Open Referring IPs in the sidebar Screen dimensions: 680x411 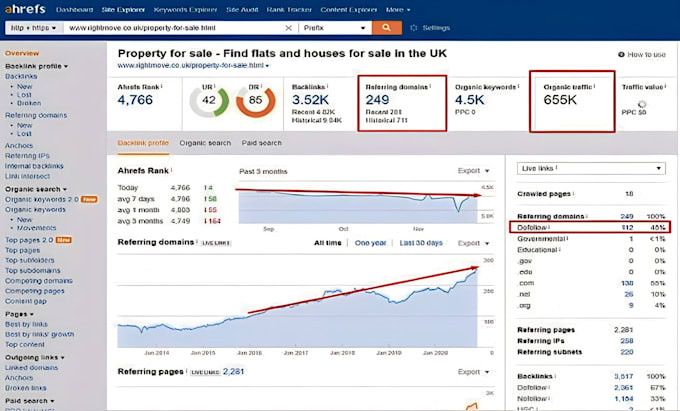[27, 156]
